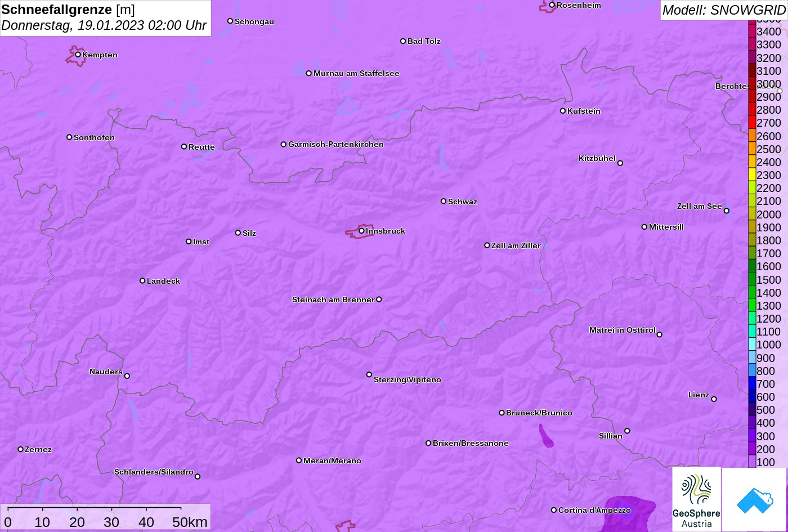Click the 3400 legend value

(x=769, y=32)
